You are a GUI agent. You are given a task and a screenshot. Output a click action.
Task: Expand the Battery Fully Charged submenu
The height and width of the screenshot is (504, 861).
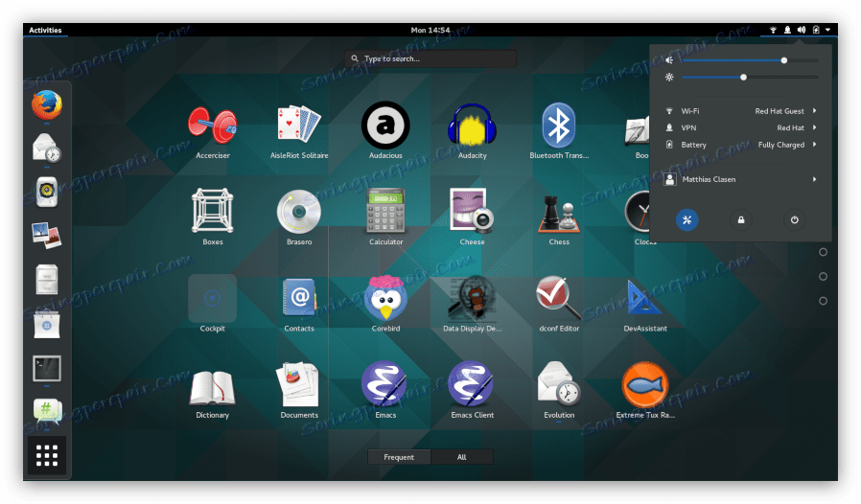(x=741, y=145)
